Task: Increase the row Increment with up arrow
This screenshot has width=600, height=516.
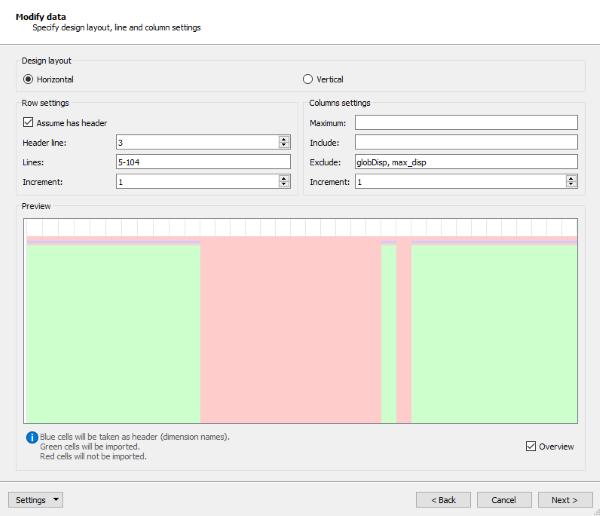Action: [x=284, y=178]
